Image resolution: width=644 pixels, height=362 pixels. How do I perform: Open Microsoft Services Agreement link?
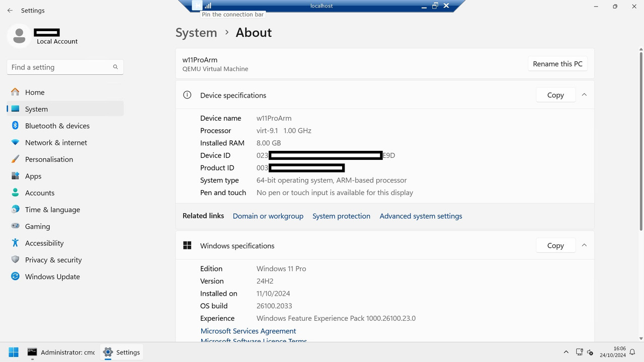(x=248, y=331)
